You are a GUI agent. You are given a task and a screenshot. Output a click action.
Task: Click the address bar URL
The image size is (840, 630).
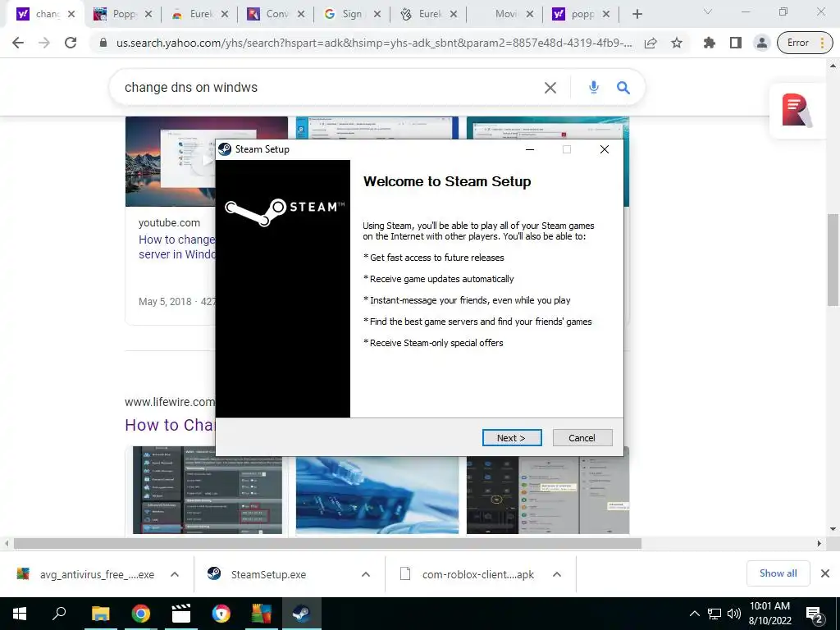click(x=374, y=43)
